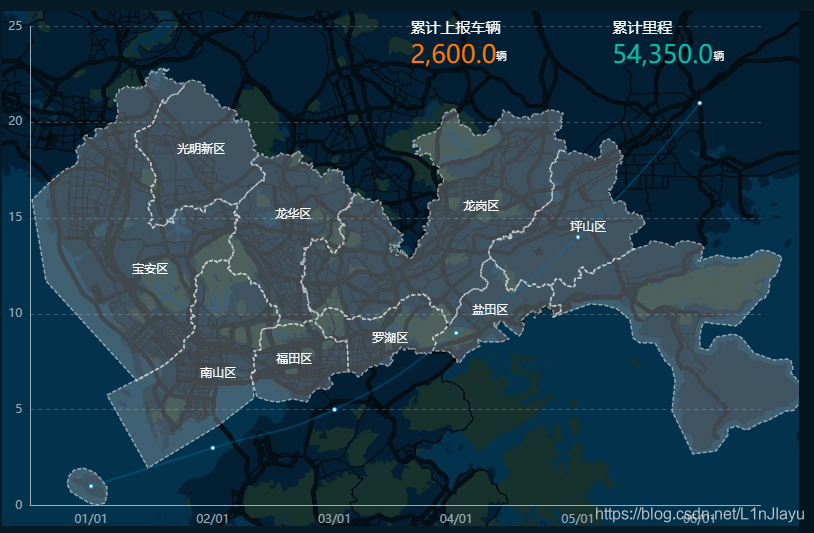The width and height of the screenshot is (814, 533).
Task: Click the 02/01 line chart data point
Action: [x=213, y=448]
